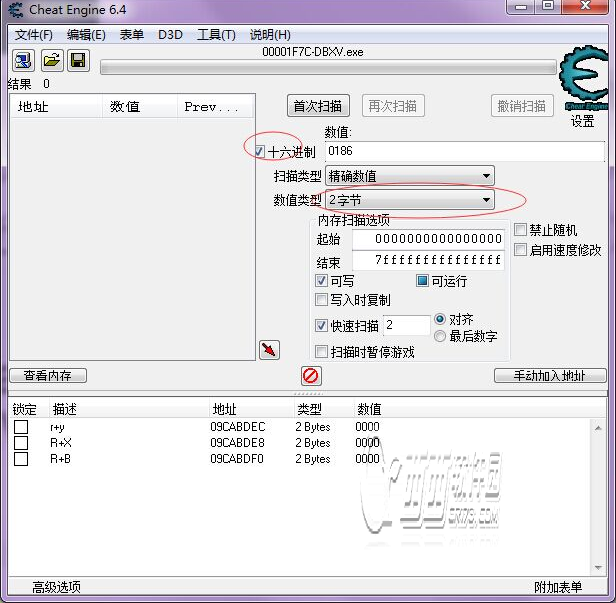The image size is (616, 603).
Task: Lock the r+y address entry
Action: [21, 427]
